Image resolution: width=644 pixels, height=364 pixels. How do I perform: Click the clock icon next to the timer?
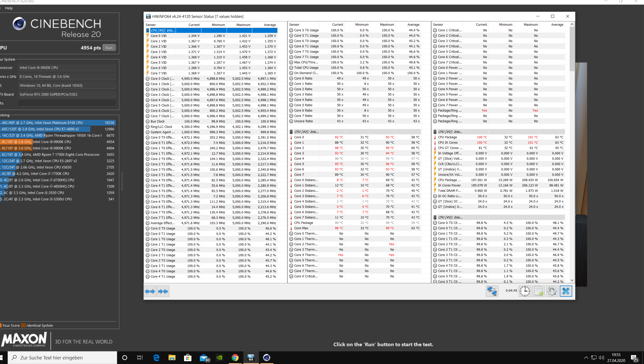525,291
